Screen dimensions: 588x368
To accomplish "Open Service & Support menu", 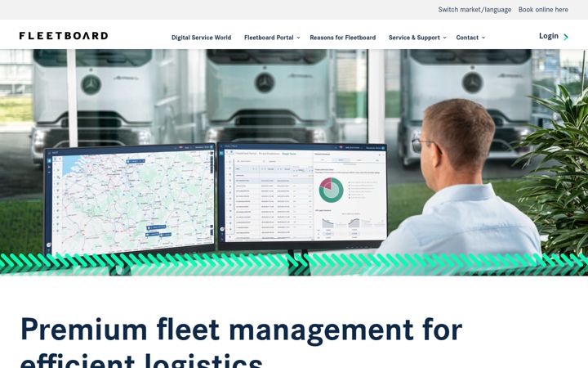I will pyautogui.click(x=414, y=38).
